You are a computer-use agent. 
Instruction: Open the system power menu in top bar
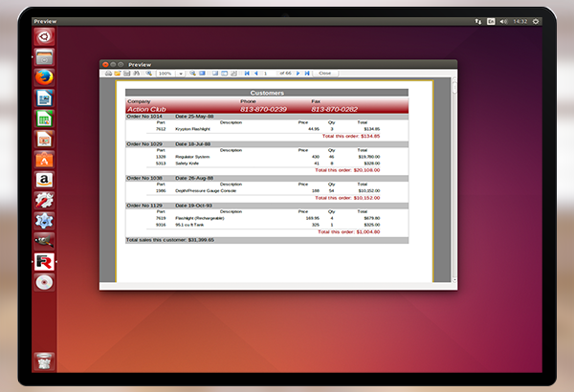pyautogui.click(x=536, y=20)
